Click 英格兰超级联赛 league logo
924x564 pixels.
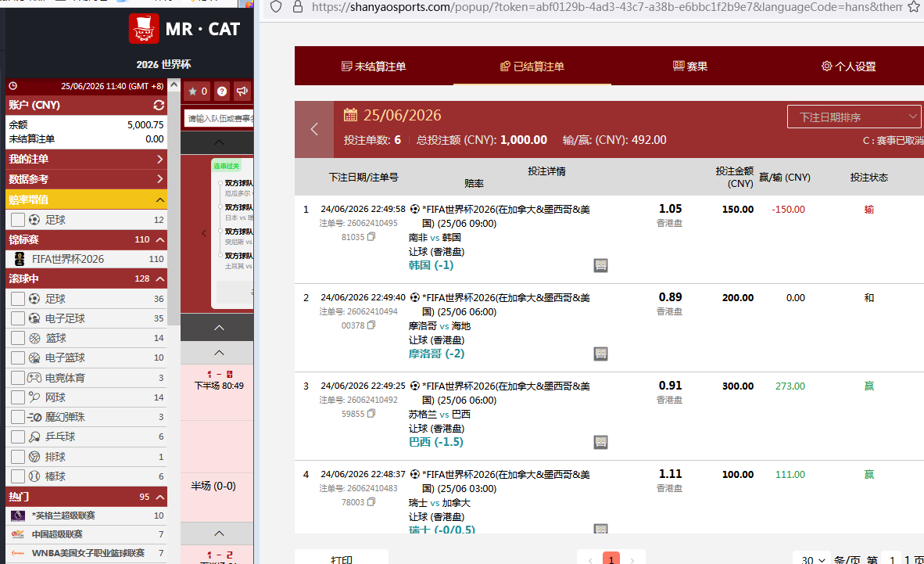(x=18, y=516)
